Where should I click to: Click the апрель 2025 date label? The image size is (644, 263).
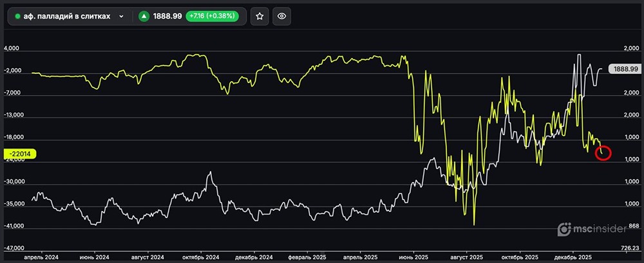tap(361, 258)
